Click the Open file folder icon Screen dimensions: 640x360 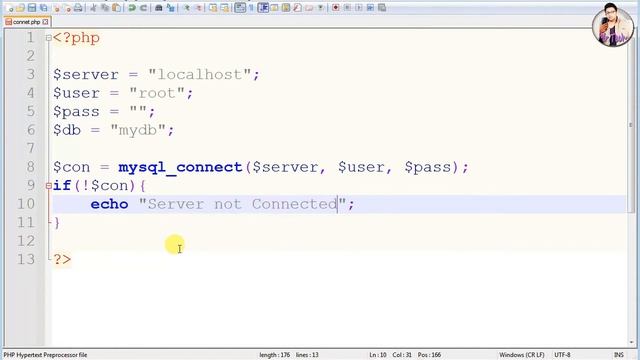click(21, 8)
